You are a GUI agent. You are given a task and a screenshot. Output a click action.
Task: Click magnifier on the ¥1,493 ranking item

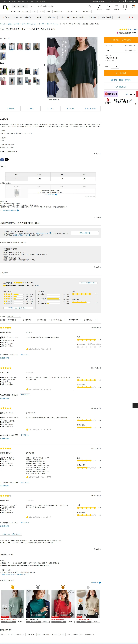96,614
